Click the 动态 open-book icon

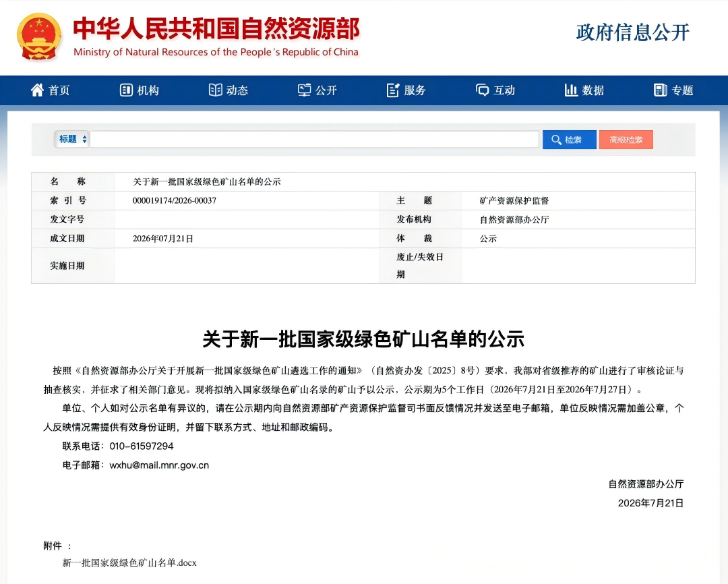216,90
